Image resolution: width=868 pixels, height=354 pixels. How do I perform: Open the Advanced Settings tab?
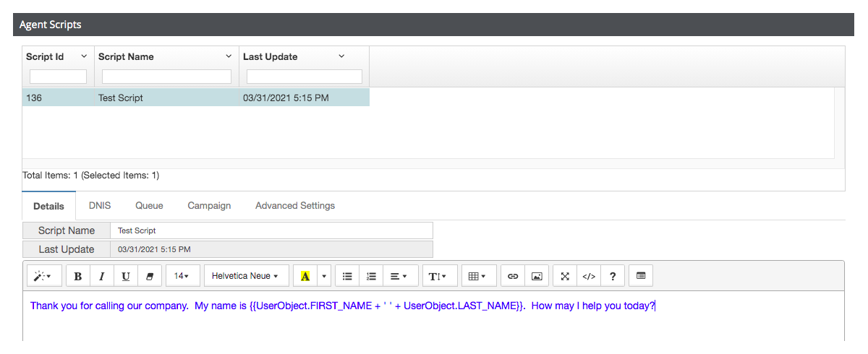295,205
